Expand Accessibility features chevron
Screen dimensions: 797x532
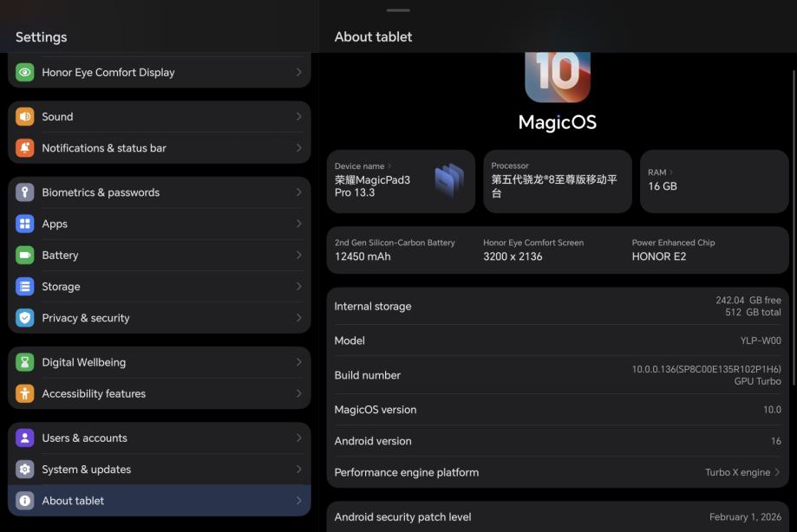(x=299, y=394)
